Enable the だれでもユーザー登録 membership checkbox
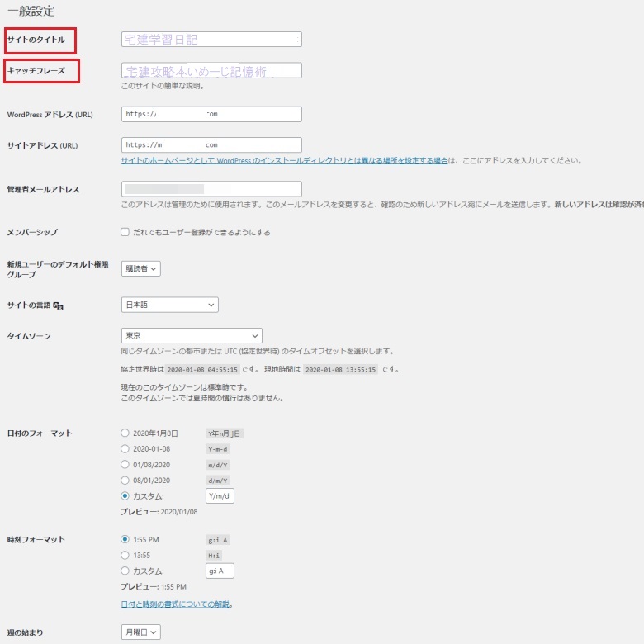Image resolution: width=644 pixels, height=644 pixels. [x=125, y=232]
